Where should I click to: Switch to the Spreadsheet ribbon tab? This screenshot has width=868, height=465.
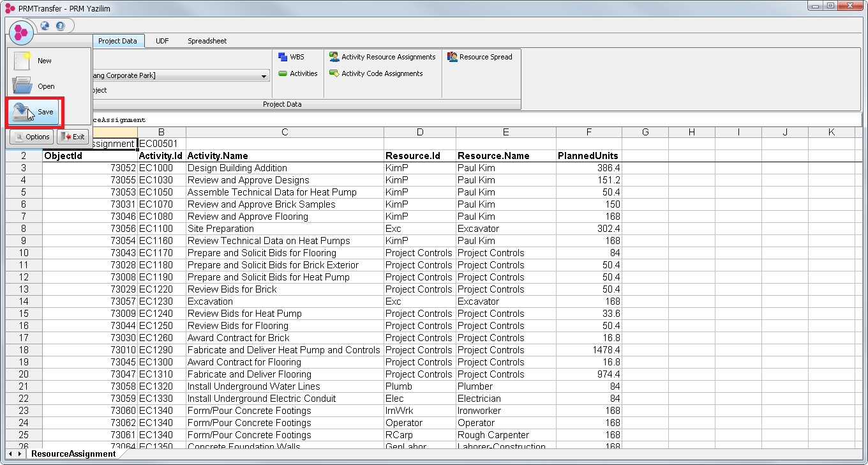click(x=207, y=41)
